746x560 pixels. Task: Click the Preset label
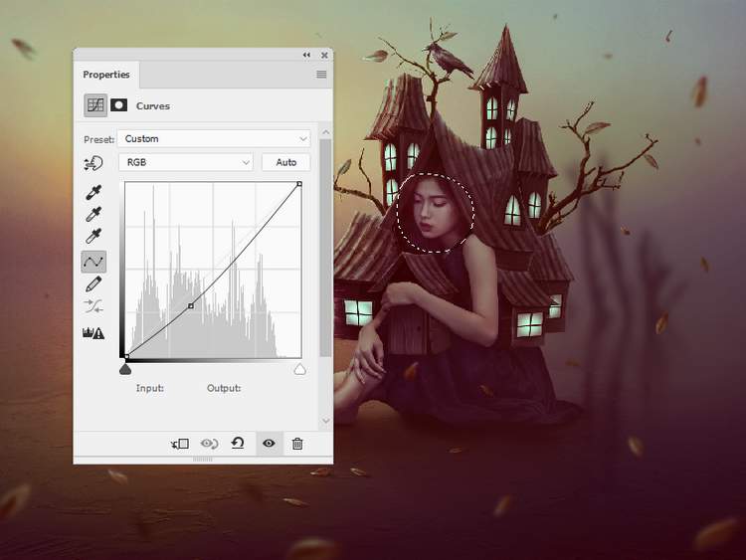click(98, 139)
